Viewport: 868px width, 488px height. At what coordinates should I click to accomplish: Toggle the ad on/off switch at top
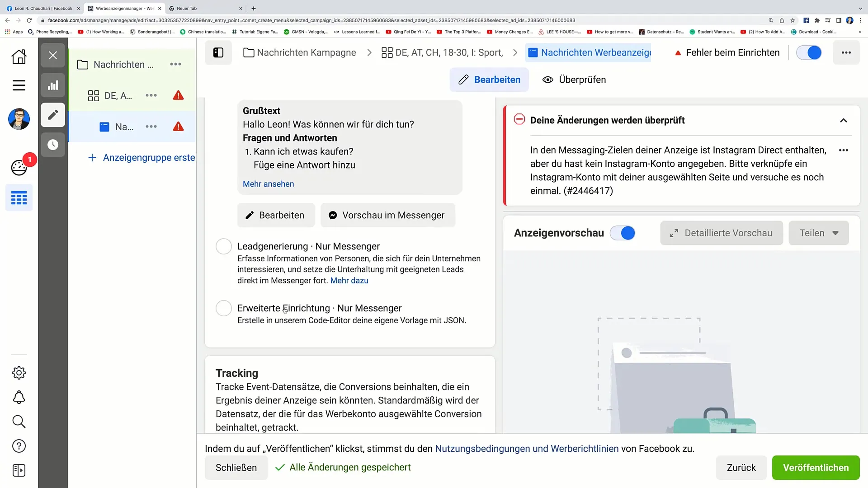click(x=809, y=52)
